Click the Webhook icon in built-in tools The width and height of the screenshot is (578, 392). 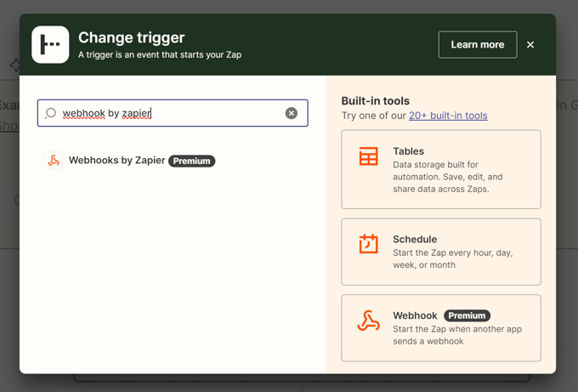(368, 320)
